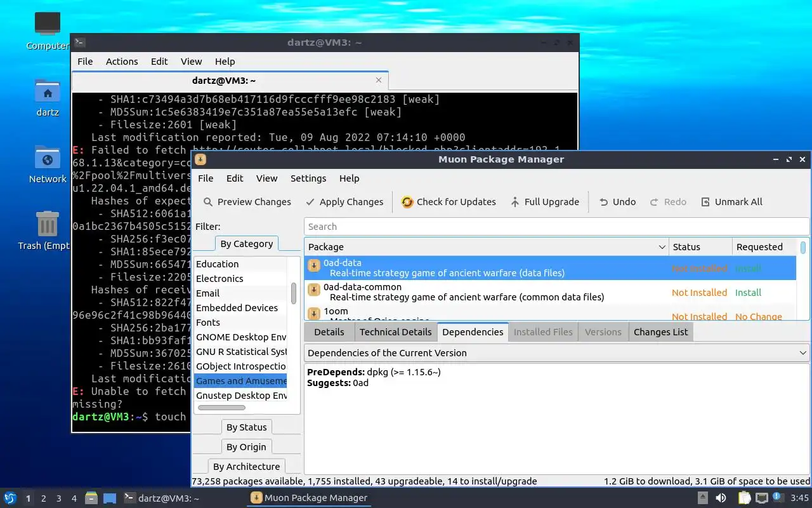Screen dimensions: 812x508
Task: Click the Muon window title bar icon
Action: 200,159
